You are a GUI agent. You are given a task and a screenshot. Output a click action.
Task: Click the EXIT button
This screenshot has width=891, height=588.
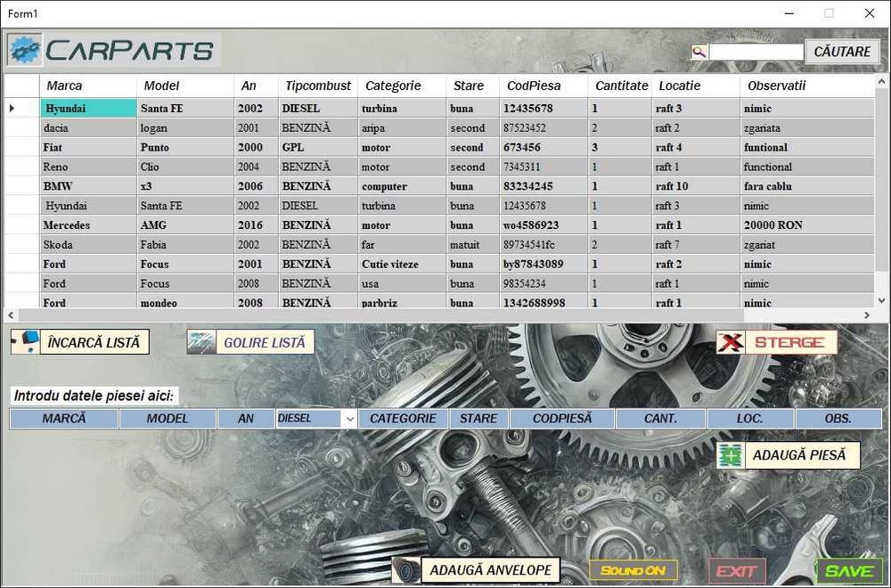(x=737, y=571)
